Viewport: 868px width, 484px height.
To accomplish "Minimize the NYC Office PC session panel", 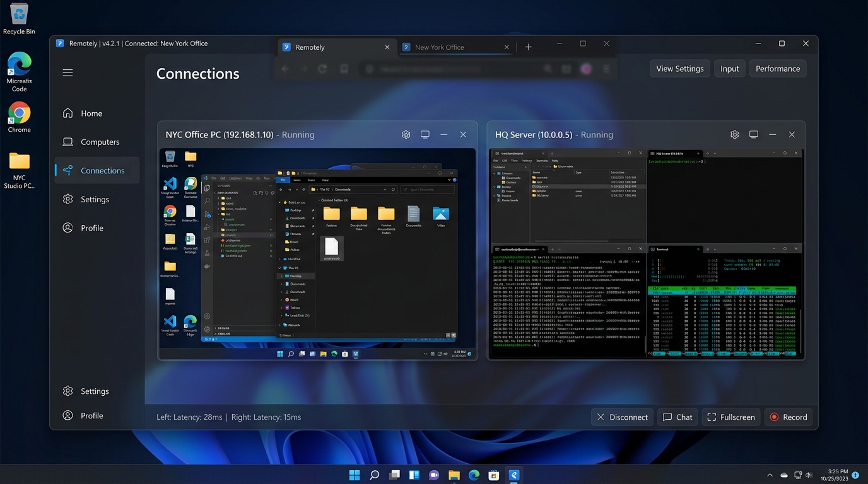I will coord(444,135).
